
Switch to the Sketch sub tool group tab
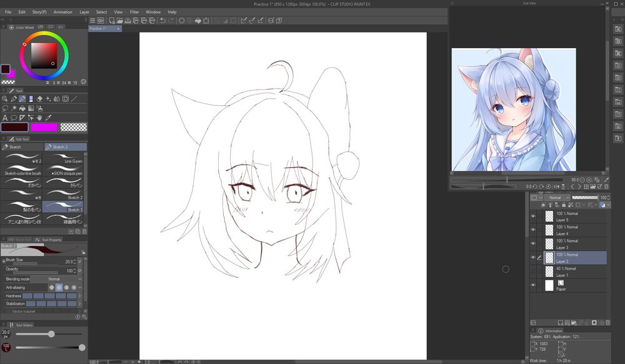click(22, 147)
